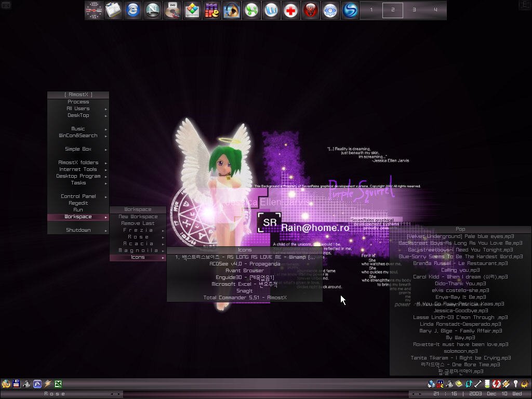Image resolution: width=532 pixels, height=399 pixels.
Task: Click the green Excel icon in bottom bar
Action: (x=58, y=384)
